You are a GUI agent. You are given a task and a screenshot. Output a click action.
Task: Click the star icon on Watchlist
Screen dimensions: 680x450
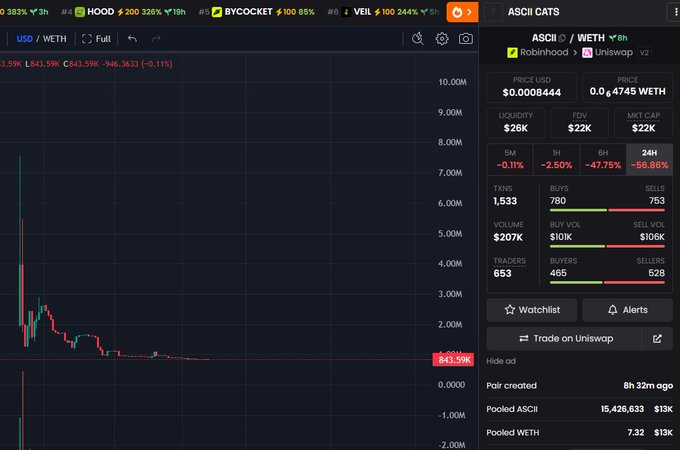pos(510,310)
